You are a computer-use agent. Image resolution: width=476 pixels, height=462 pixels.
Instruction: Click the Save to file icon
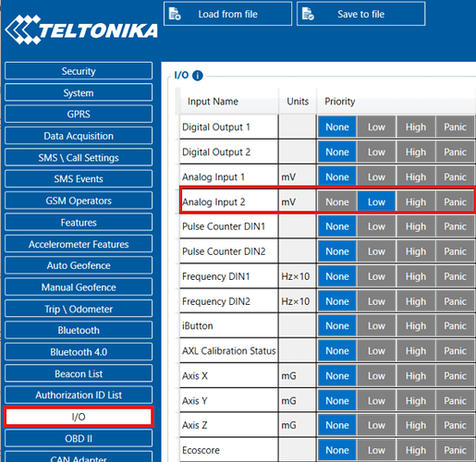coord(308,14)
